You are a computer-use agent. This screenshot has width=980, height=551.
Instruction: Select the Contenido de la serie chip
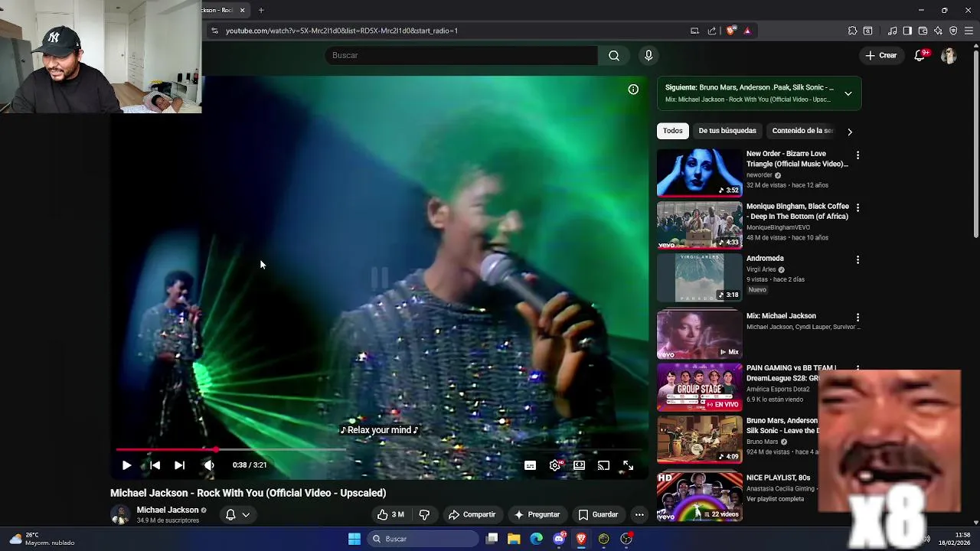pyautogui.click(x=802, y=131)
